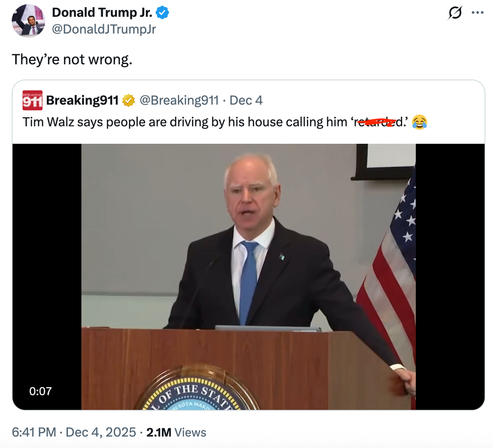Select the Breaking911 display name
This screenshot has height=448, width=493.
click(x=84, y=100)
